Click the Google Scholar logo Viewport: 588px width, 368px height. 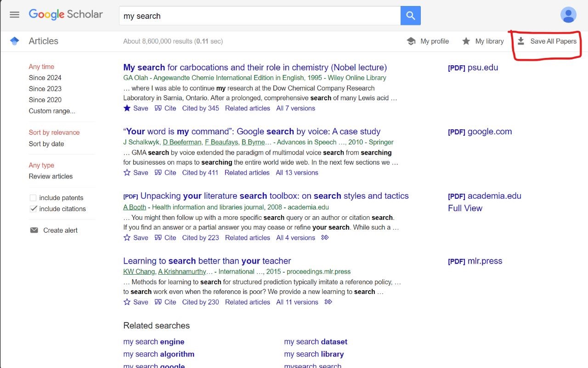(66, 14)
